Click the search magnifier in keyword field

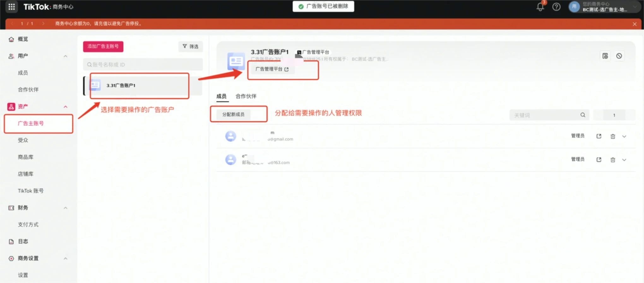pos(582,115)
